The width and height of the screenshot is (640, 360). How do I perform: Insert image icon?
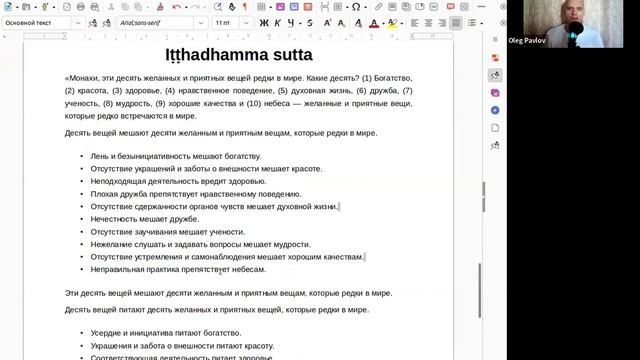(280, 7)
